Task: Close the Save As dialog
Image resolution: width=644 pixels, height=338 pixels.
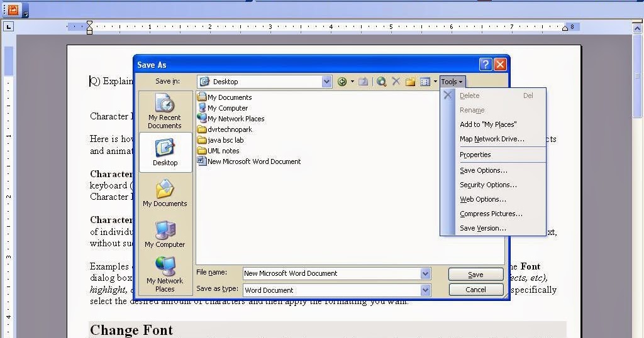Action: [x=500, y=65]
